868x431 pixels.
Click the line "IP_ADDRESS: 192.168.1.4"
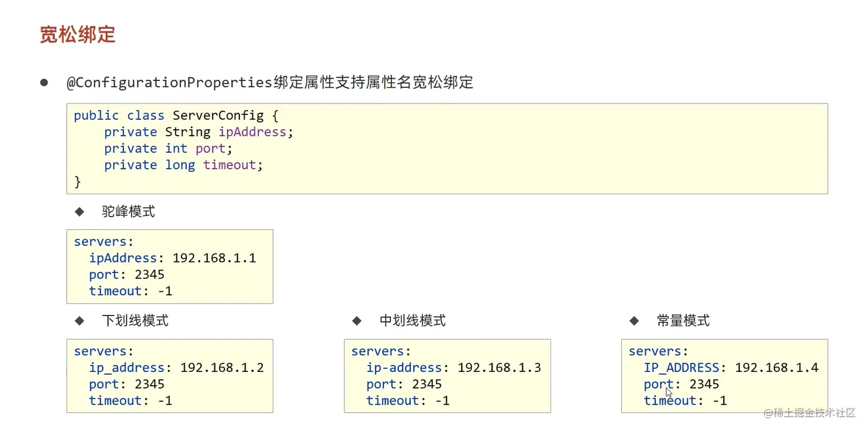point(731,368)
